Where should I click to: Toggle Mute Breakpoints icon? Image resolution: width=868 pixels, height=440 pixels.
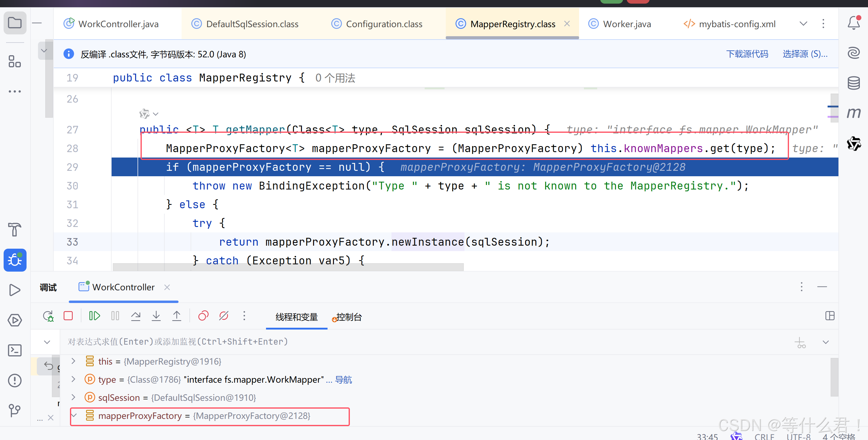pyautogui.click(x=224, y=316)
